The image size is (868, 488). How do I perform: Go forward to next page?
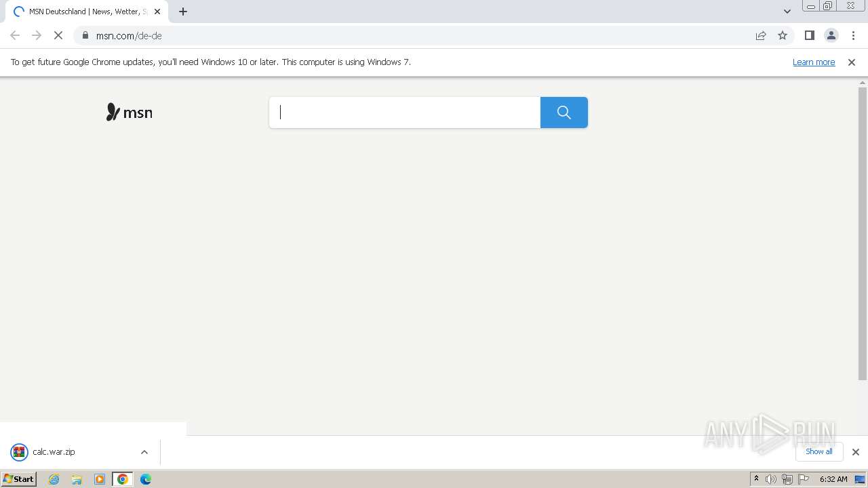pyautogui.click(x=37, y=35)
